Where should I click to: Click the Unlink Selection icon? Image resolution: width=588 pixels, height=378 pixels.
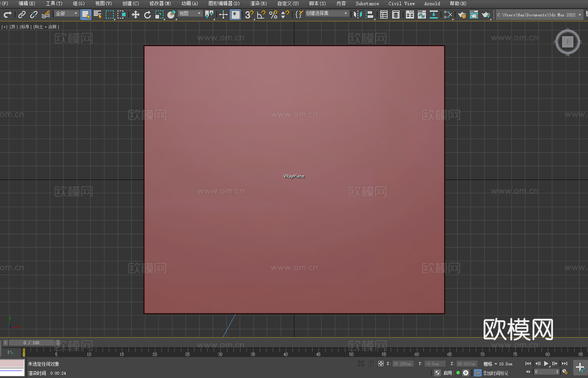pos(34,14)
